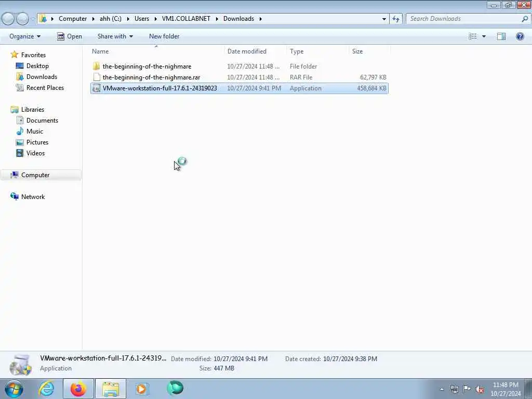
Task: Go to ahh (C:) in the breadcrumb
Action: pos(111,19)
